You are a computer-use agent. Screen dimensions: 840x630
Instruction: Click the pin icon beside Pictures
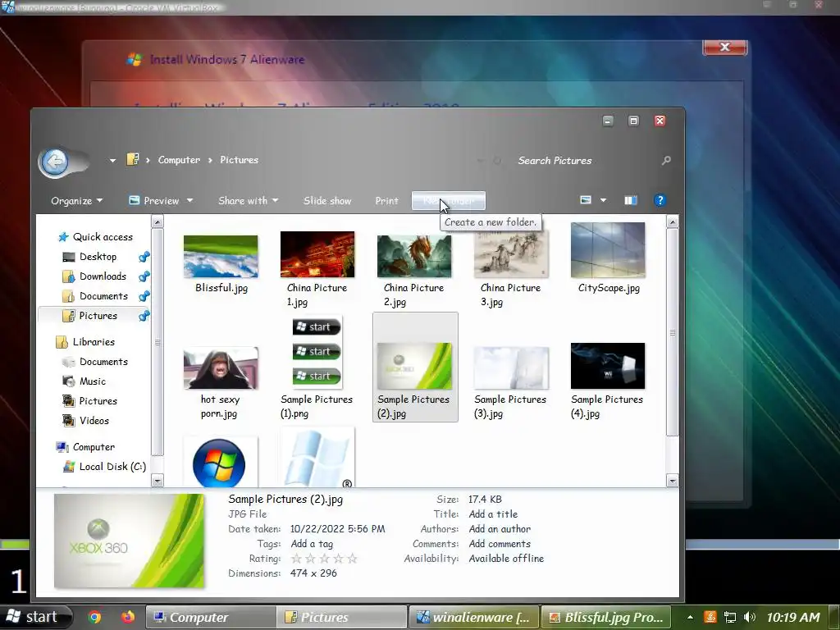click(x=144, y=316)
